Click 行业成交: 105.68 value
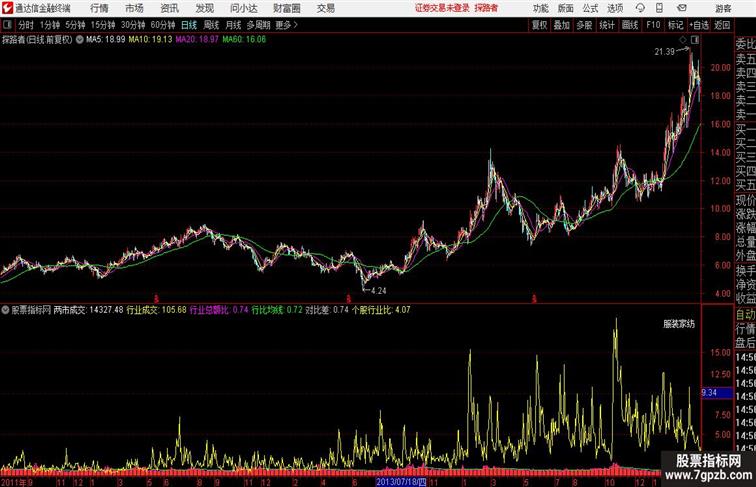 click(156, 310)
